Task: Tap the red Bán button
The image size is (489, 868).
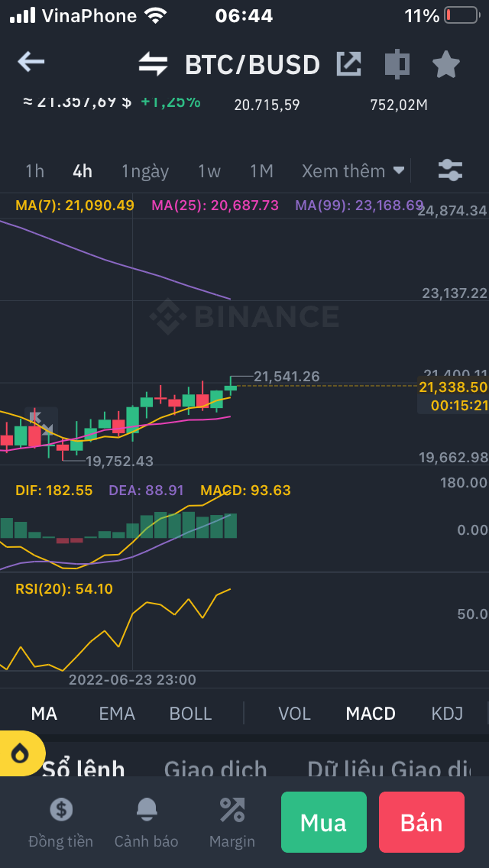Action: (422, 822)
